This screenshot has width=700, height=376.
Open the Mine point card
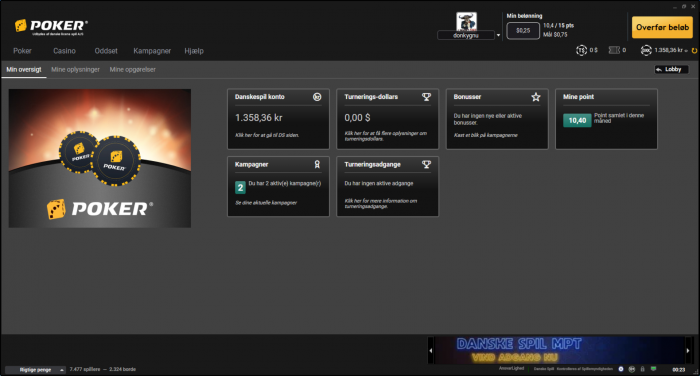pyautogui.click(x=606, y=119)
